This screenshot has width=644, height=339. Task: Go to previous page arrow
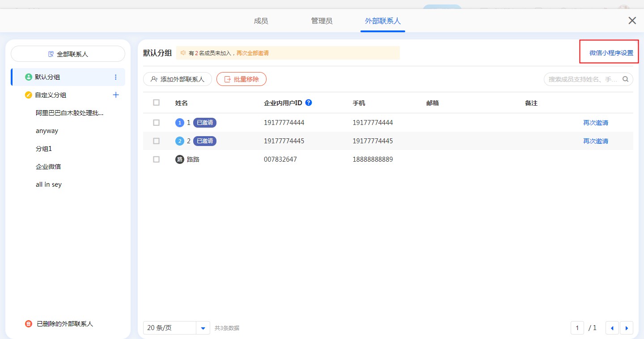click(x=612, y=328)
